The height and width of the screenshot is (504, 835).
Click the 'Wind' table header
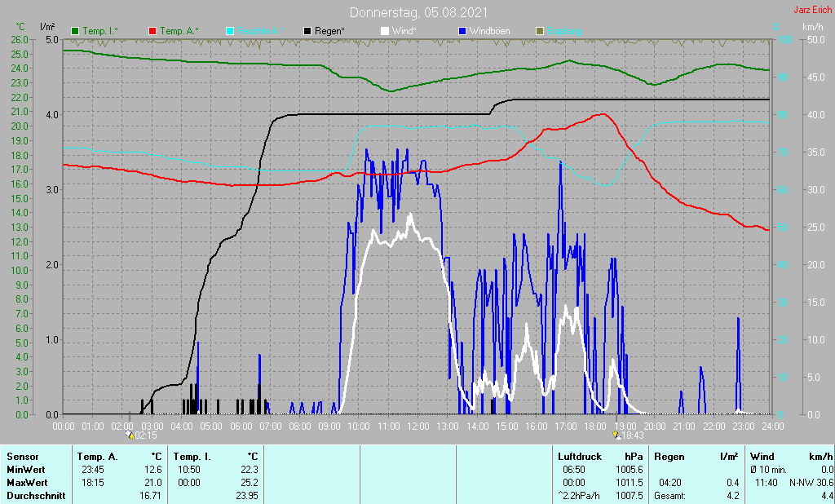pos(762,457)
